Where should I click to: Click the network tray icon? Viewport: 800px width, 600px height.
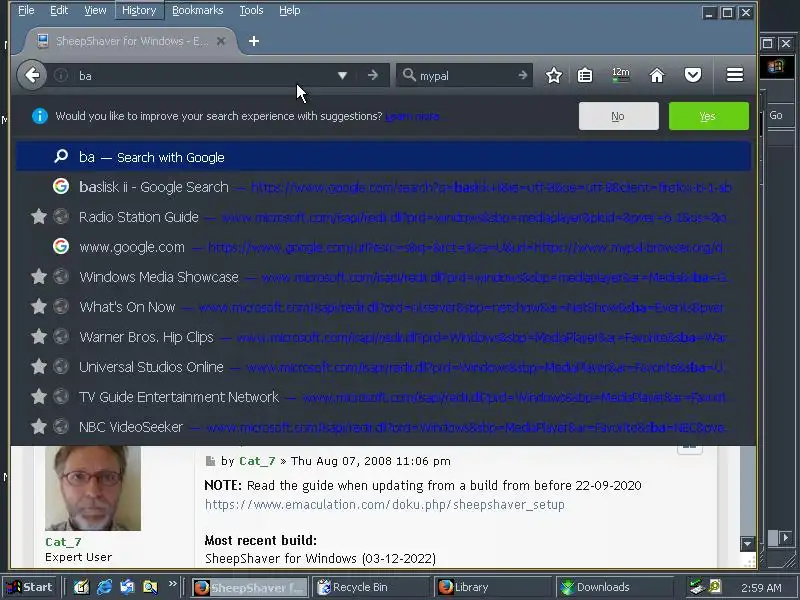point(696,587)
